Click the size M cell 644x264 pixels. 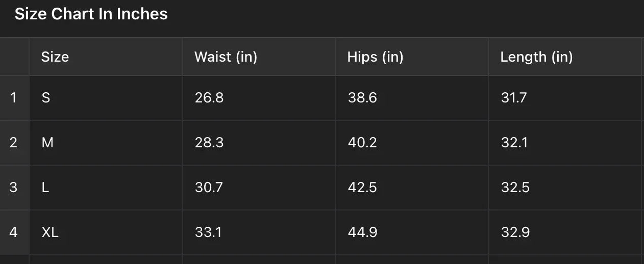click(47, 142)
